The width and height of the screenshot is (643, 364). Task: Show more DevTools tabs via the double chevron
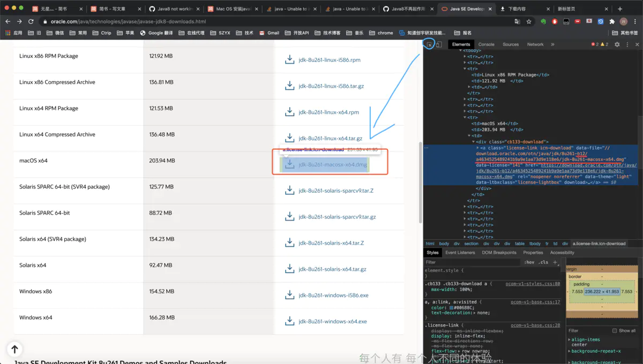coord(552,44)
